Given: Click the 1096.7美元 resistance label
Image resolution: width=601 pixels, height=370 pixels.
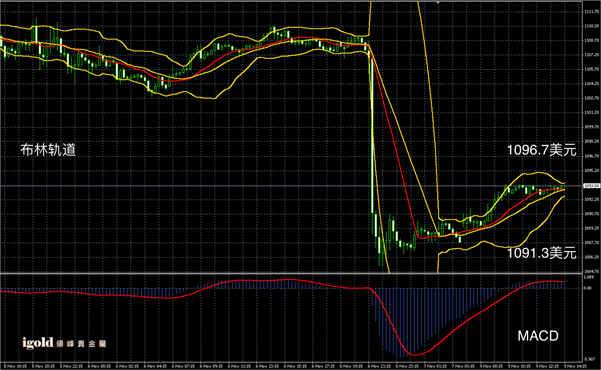Looking at the screenshot, I should (542, 150).
